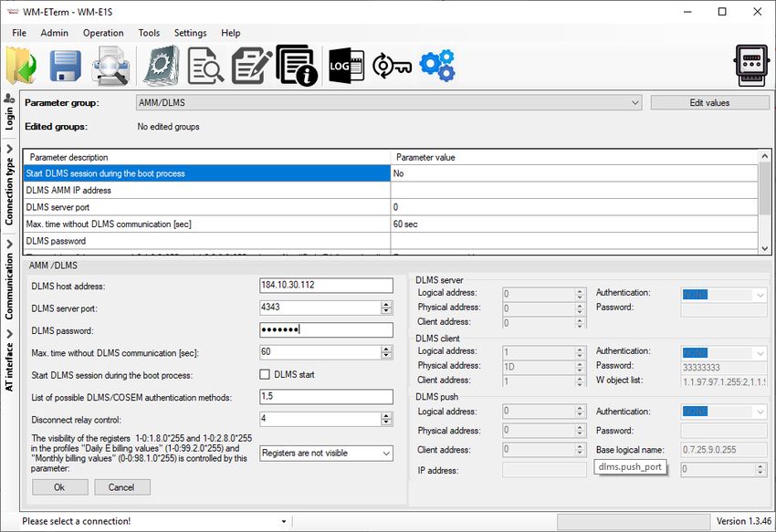The height and width of the screenshot is (532, 776).
Task: Open the Tools menu
Action: click(149, 33)
